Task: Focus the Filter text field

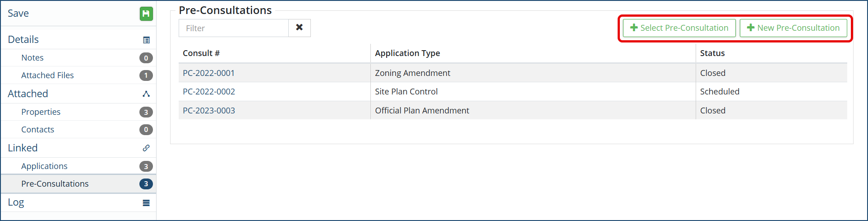Action: pyautogui.click(x=234, y=28)
